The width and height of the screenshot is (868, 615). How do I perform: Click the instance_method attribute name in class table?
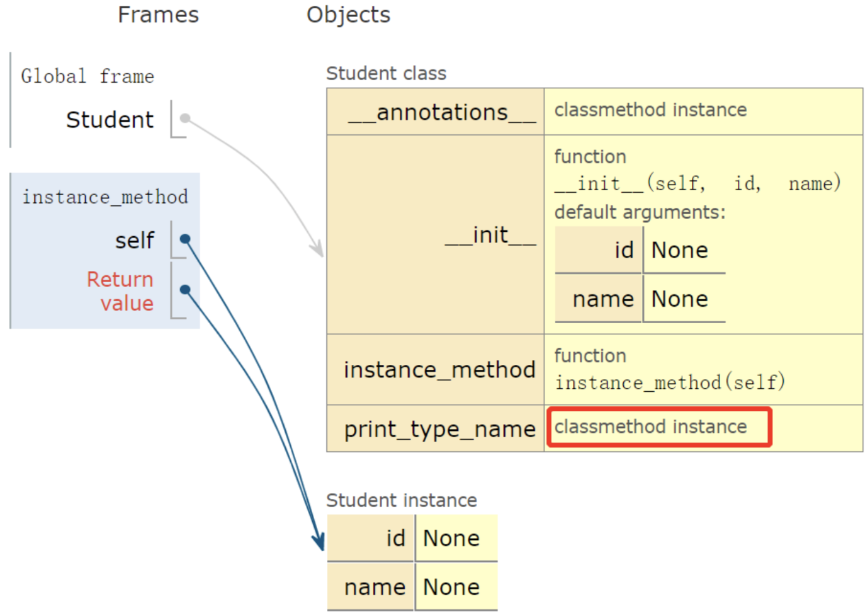(x=439, y=370)
